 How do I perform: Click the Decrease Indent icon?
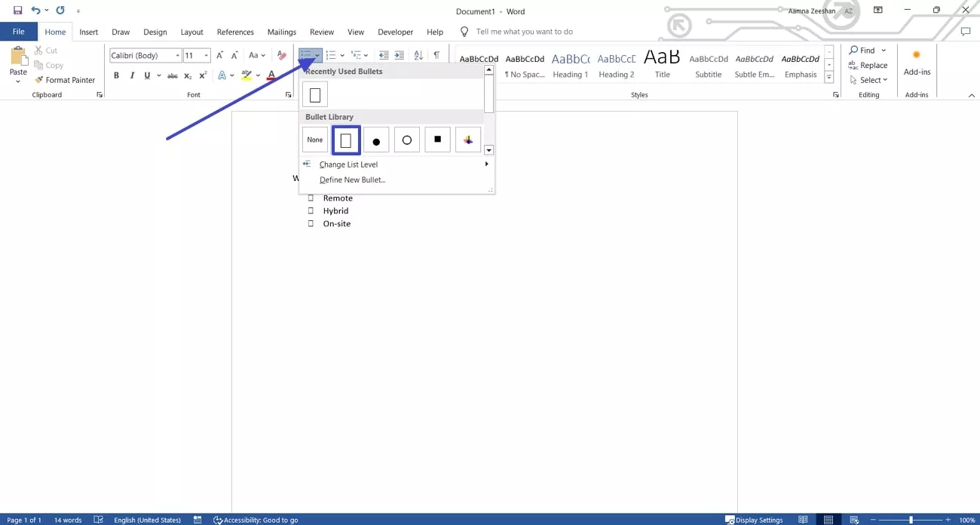pyautogui.click(x=384, y=55)
